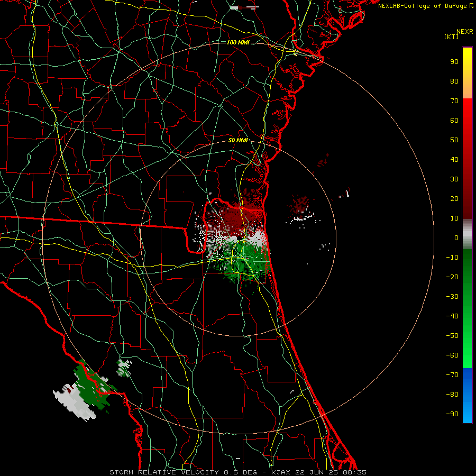Click the "100 NMI" range ring label
The image size is (476, 476).
238,42
